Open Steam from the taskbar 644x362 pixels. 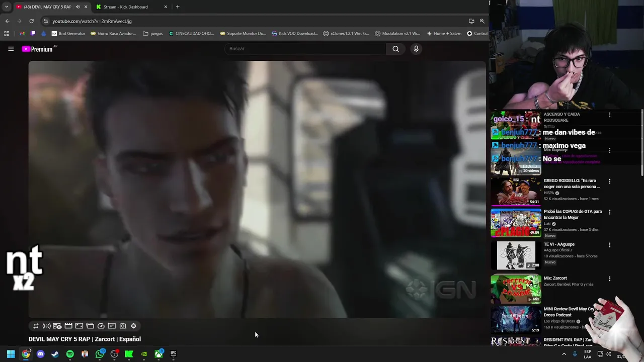[x=55, y=354]
